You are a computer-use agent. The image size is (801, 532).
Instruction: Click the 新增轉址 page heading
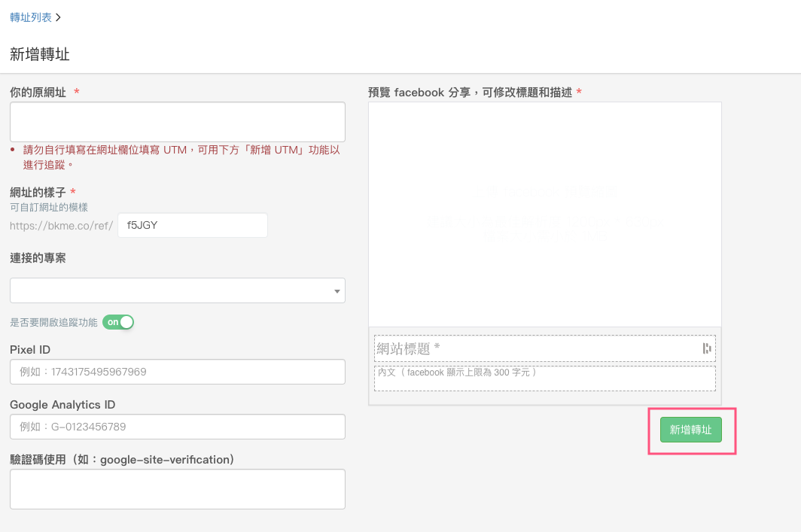point(40,54)
